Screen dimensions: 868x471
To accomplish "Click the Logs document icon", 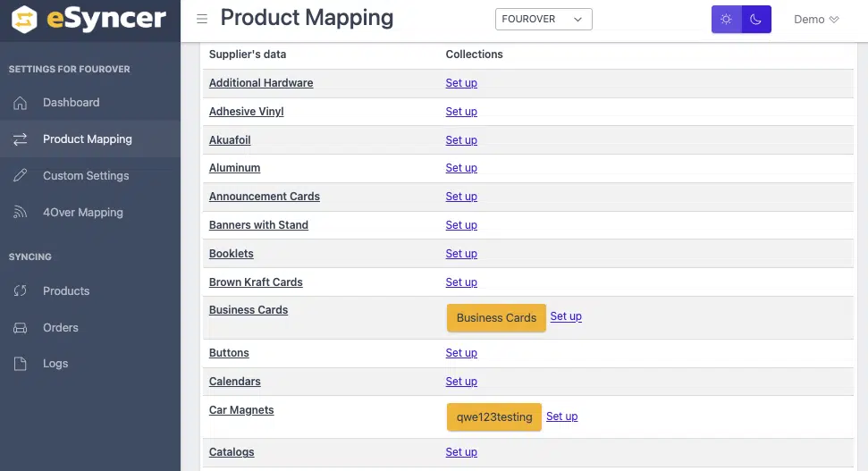I will 20,364.
